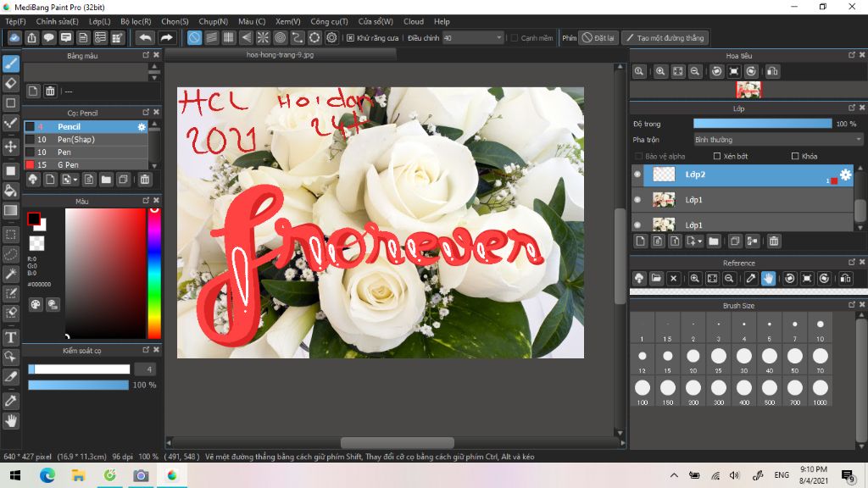Select the Pen(Shap) brush row

point(86,140)
